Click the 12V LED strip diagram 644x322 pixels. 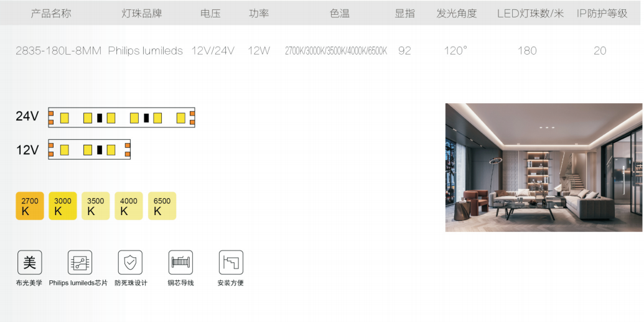[89, 149]
